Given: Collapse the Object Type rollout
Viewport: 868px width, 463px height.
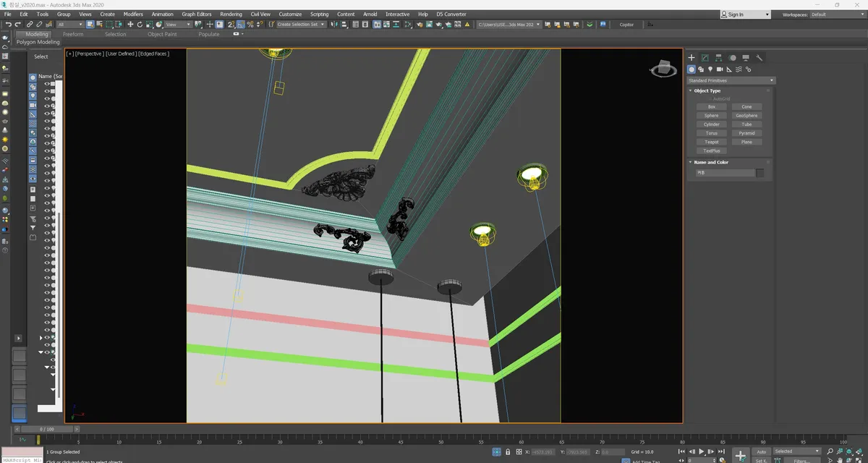Looking at the screenshot, I should tap(707, 91).
